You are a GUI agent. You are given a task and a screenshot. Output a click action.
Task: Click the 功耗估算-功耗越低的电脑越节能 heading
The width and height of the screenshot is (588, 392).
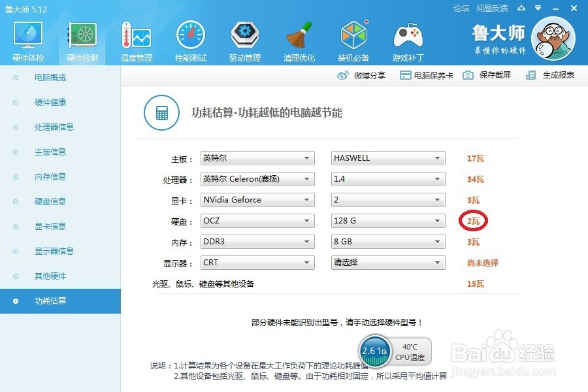[x=267, y=112]
